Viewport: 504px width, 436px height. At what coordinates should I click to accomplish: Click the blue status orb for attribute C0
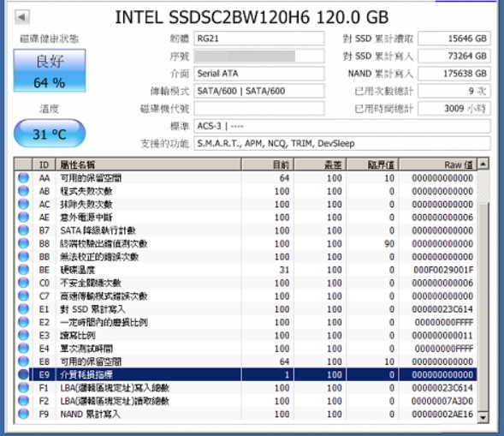(23, 283)
